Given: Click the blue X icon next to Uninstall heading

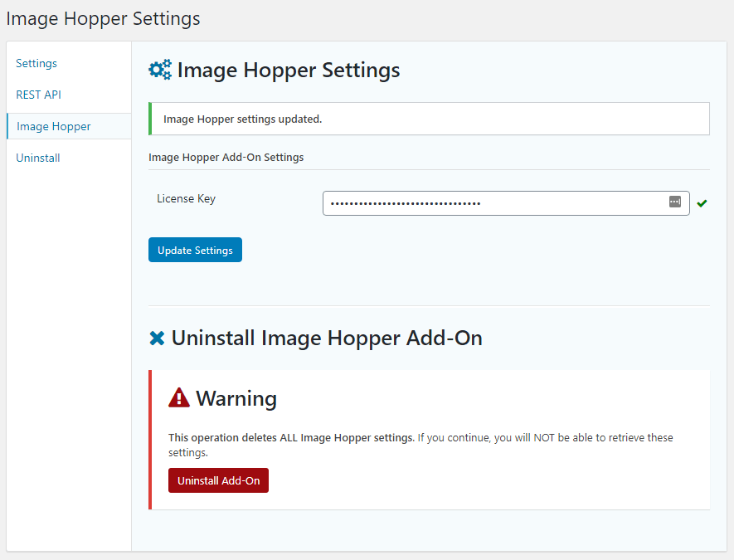Looking at the screenshot, I should pyautogui.click(x=157, y=338).
